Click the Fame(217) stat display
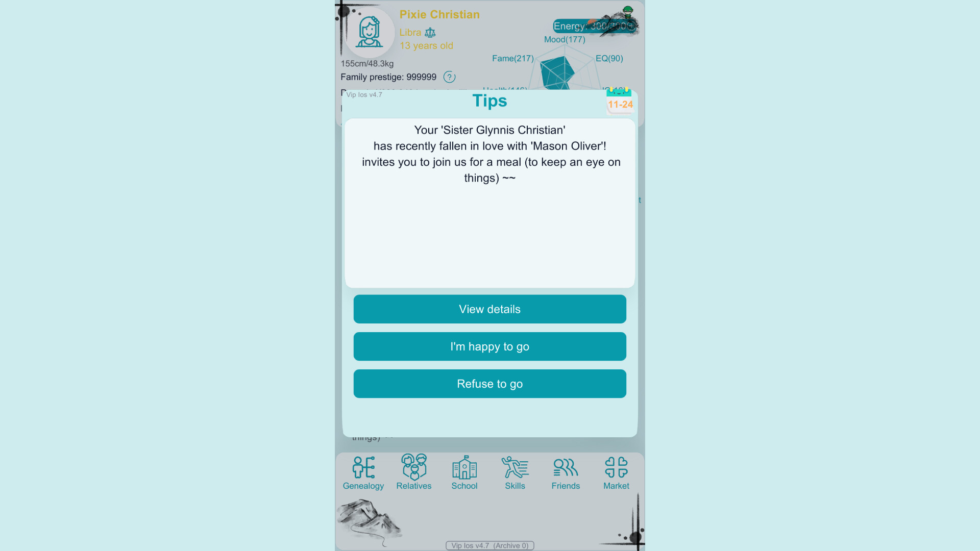980x551 pixels. [x=513, y=58]
